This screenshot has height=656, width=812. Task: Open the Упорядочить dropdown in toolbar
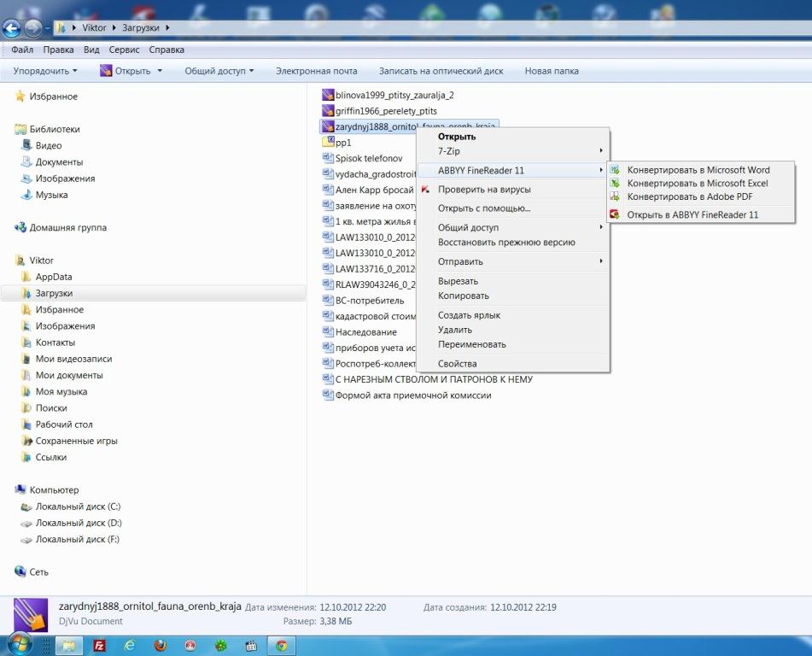pos(45,71)
